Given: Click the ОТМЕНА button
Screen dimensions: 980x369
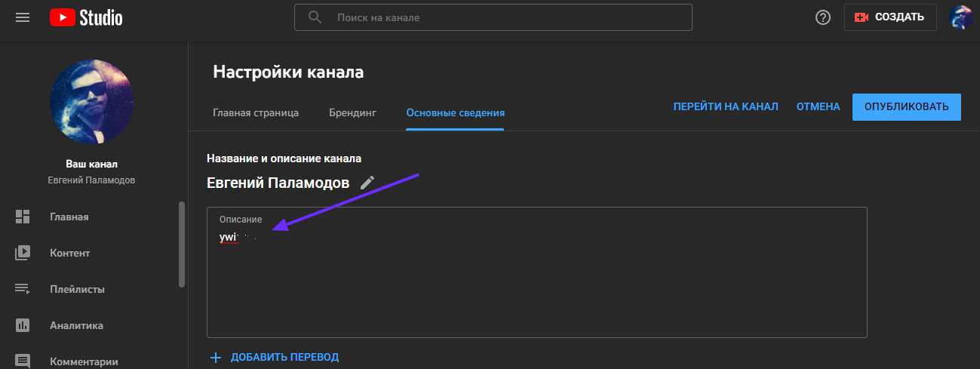Looking at the screenshot, I should click(818, 107).
